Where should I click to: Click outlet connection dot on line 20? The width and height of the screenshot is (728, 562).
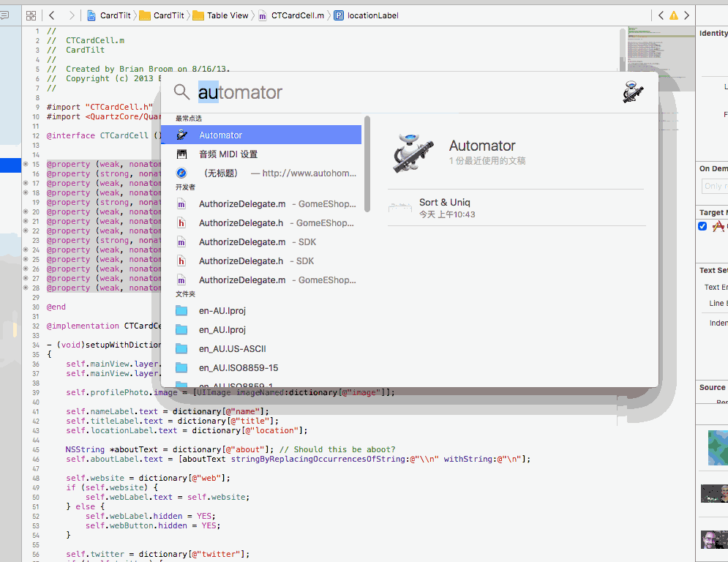pyautogui.click(x=26, y=211)
